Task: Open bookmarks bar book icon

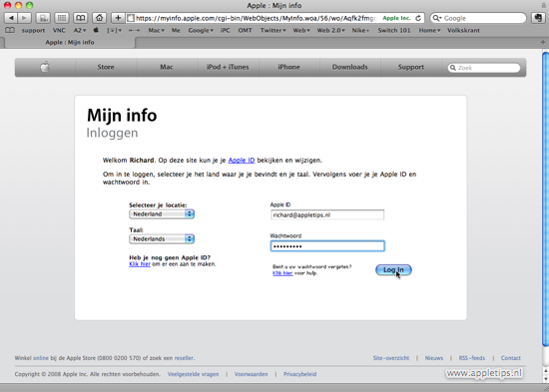Action: 10,31
